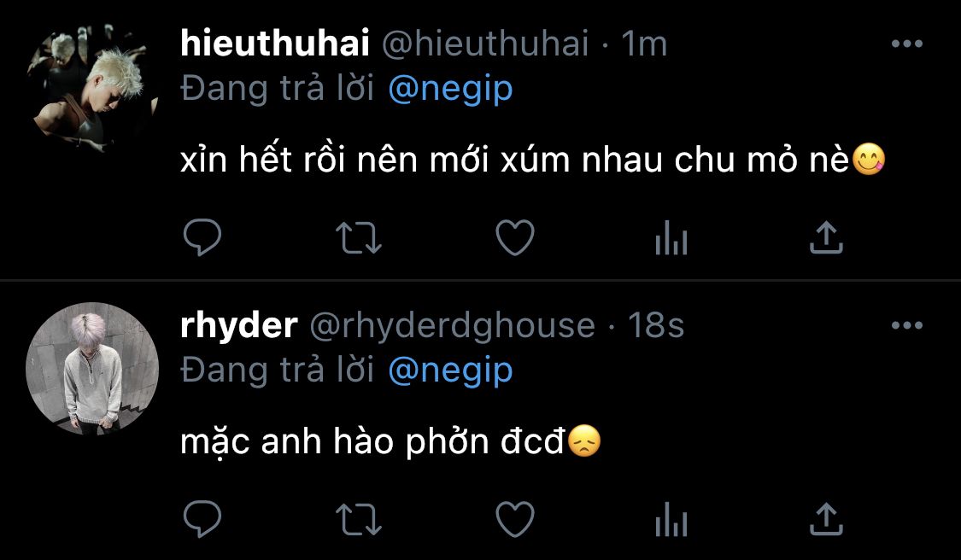This screenshot has width=961, height=560.
Task: View analytics for hieuthuhai's tweet
Action: [x=671, y=237]
